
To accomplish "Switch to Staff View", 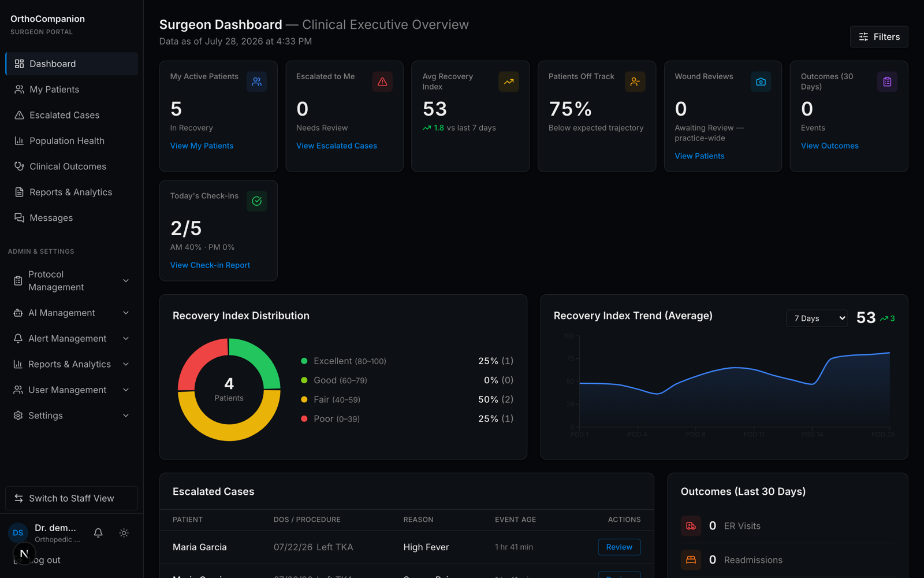I will pyautogui.click(x=72, y=498).
